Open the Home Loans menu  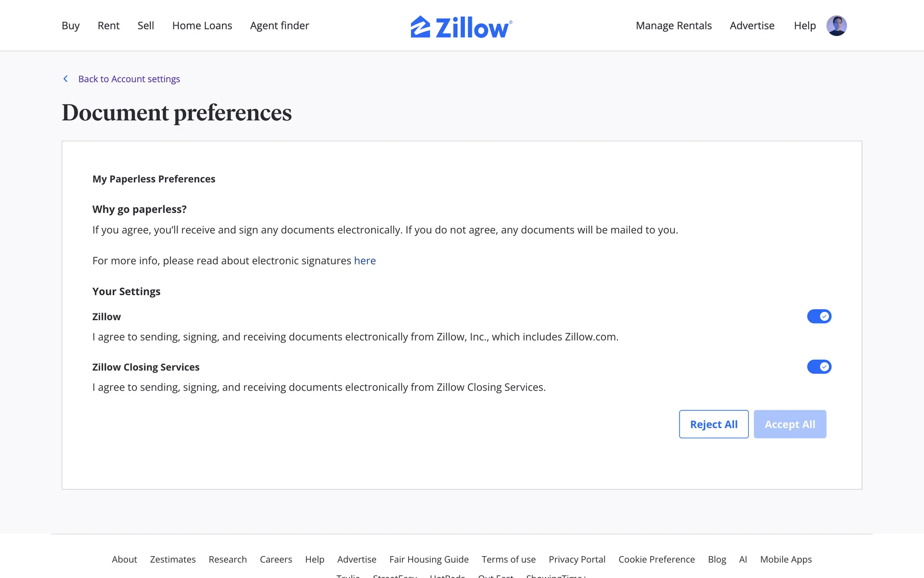tap(202, 26)
